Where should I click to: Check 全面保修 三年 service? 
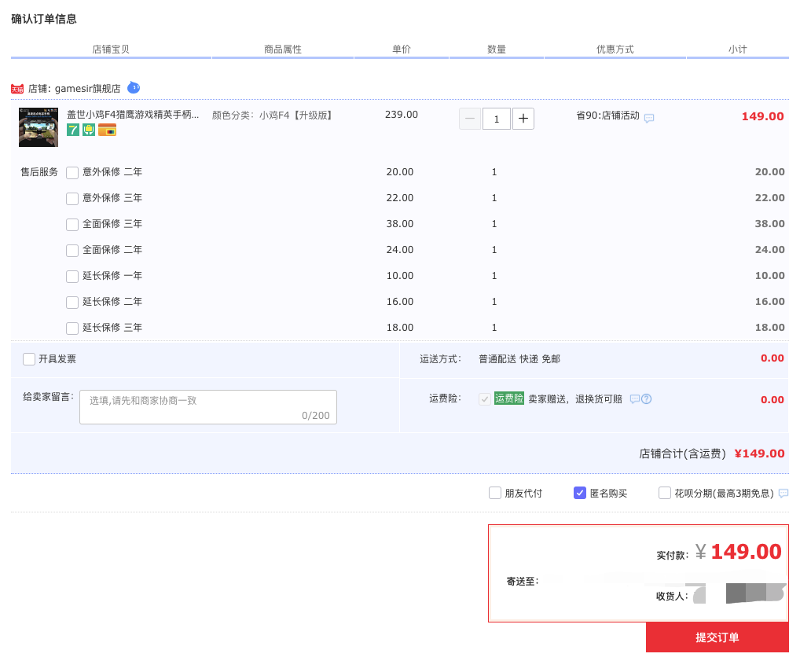pyautogui.click(x=72, y=225)
